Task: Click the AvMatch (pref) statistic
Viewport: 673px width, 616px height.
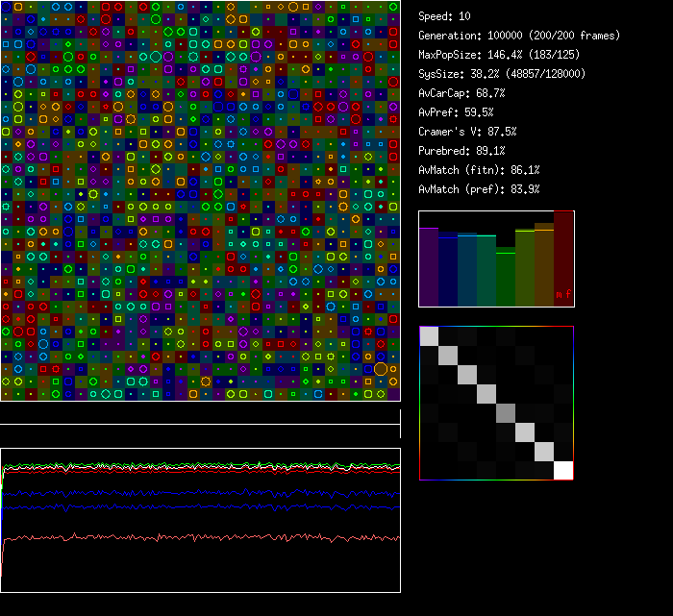Action: [x=479, y=189]
